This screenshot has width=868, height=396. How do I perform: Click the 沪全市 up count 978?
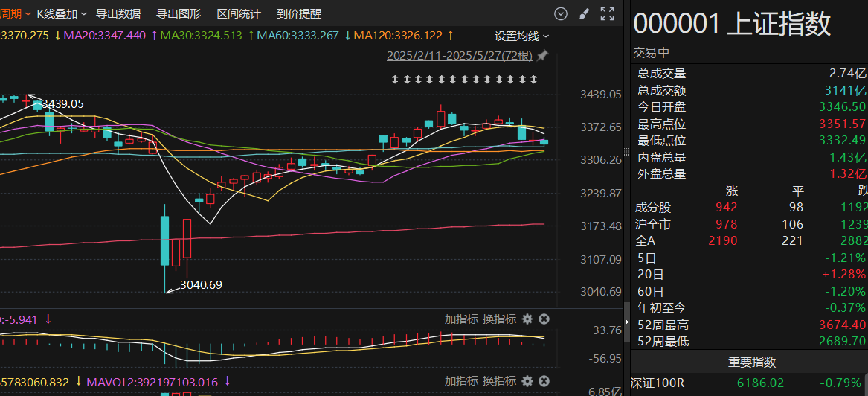[x=727, y=224]
